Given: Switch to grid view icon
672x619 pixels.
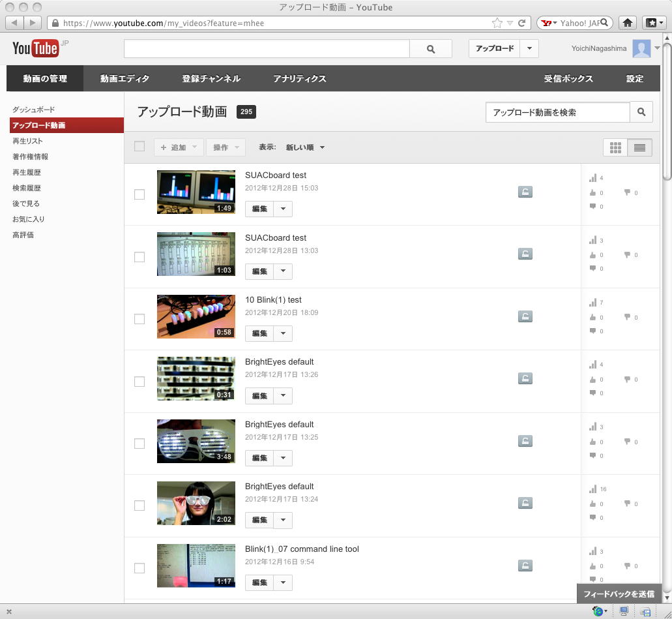Looking at the screenshot, I should [615, 147].
